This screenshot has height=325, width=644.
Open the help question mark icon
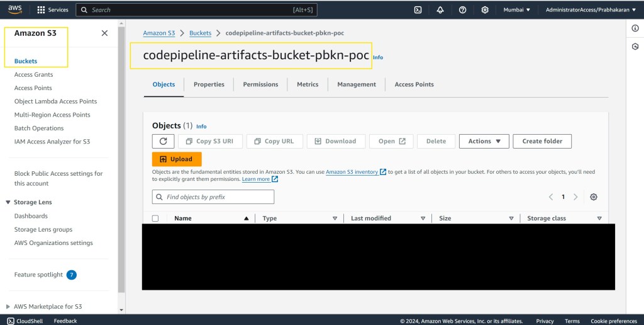point(463,10)
